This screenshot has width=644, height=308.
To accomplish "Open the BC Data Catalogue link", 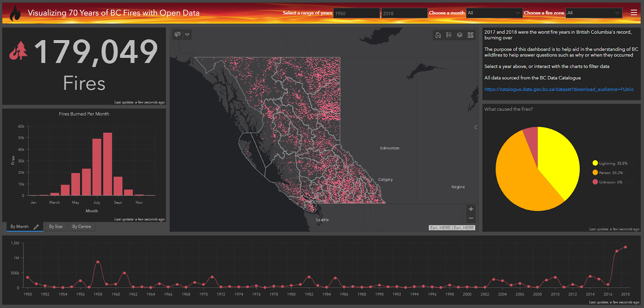I will coord(559,89).
